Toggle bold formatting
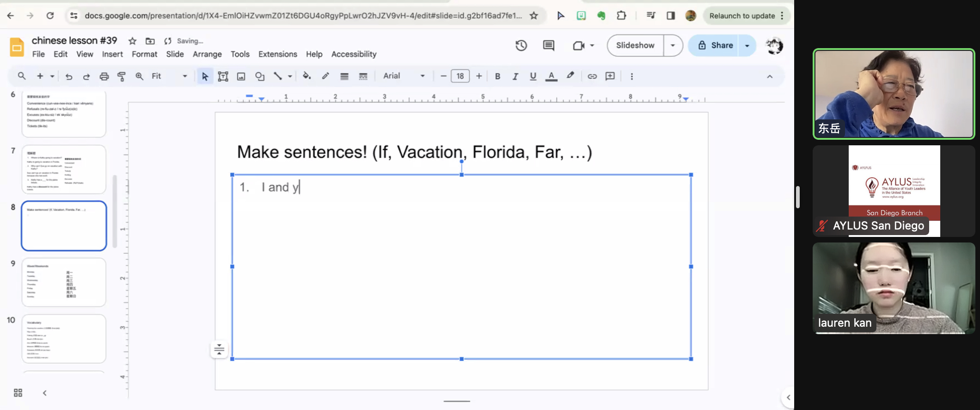 click(497, 76)
